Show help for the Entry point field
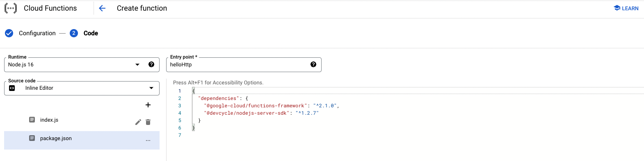 (x=313, y=64)
